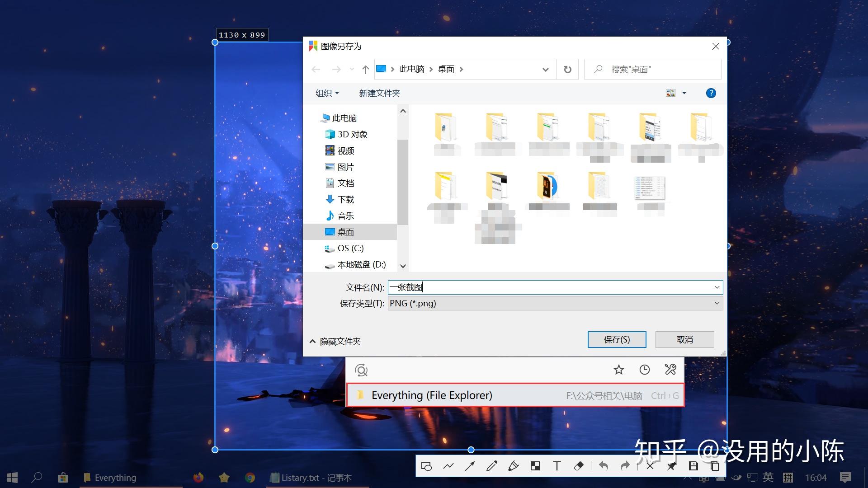Select the mosaic blur tool
This screenshot has width=868, height=488.
coord(535,466)
